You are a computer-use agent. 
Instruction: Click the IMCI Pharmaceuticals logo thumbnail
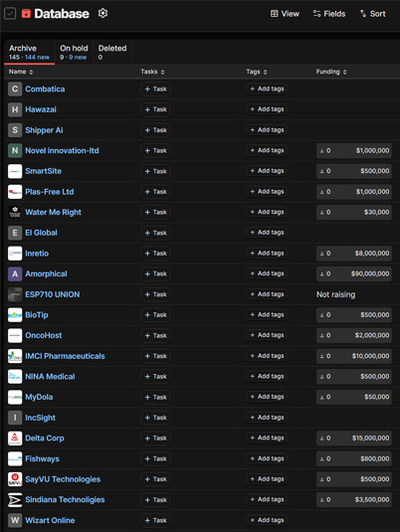click(x=15, y=356)
